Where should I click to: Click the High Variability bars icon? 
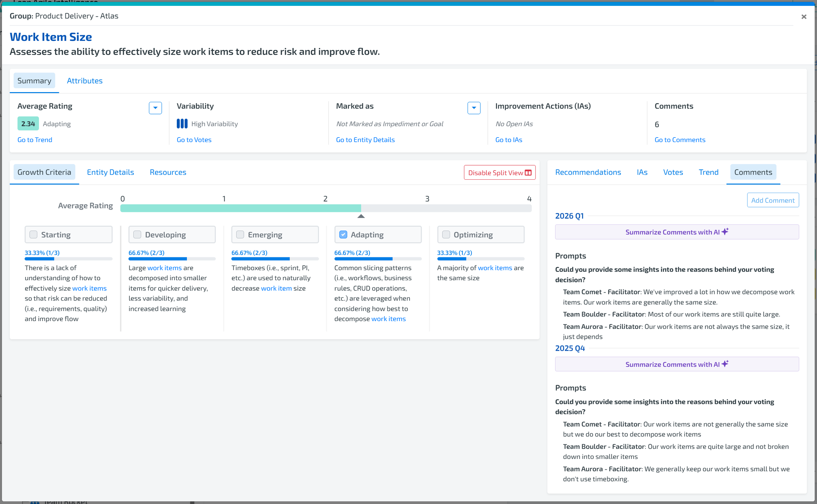click(x=182, y=124)
